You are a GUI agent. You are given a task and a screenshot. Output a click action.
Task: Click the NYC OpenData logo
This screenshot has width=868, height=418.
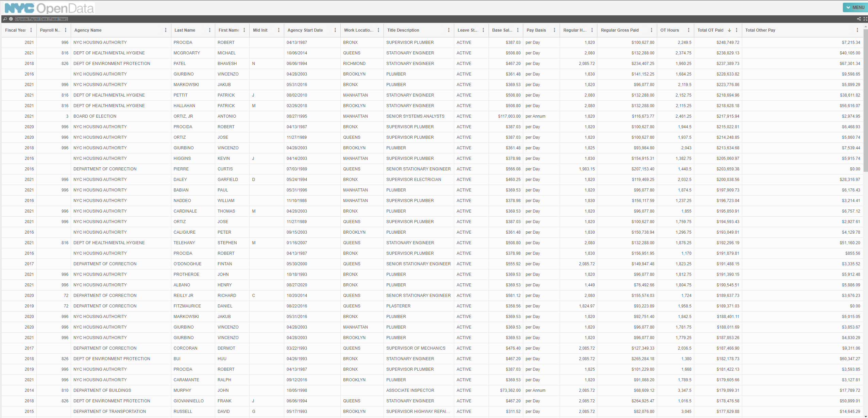[49, 8]
